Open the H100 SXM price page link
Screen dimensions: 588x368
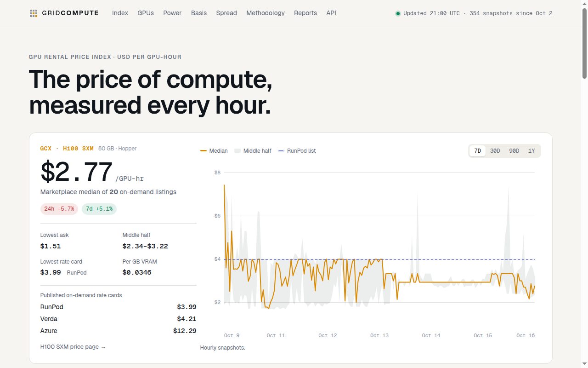click(x=73, y=347)
